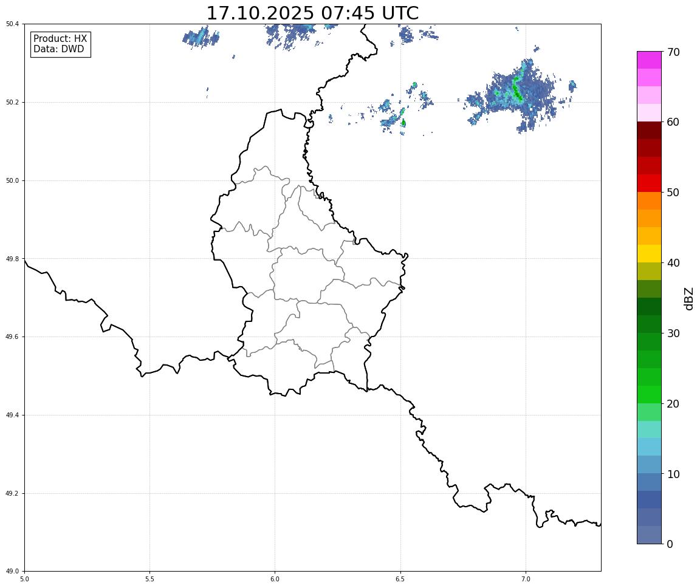The height and width of the screenshot is (588, 700).
Task: Click latitude axis label 50.0
Action: pos(12,180)
